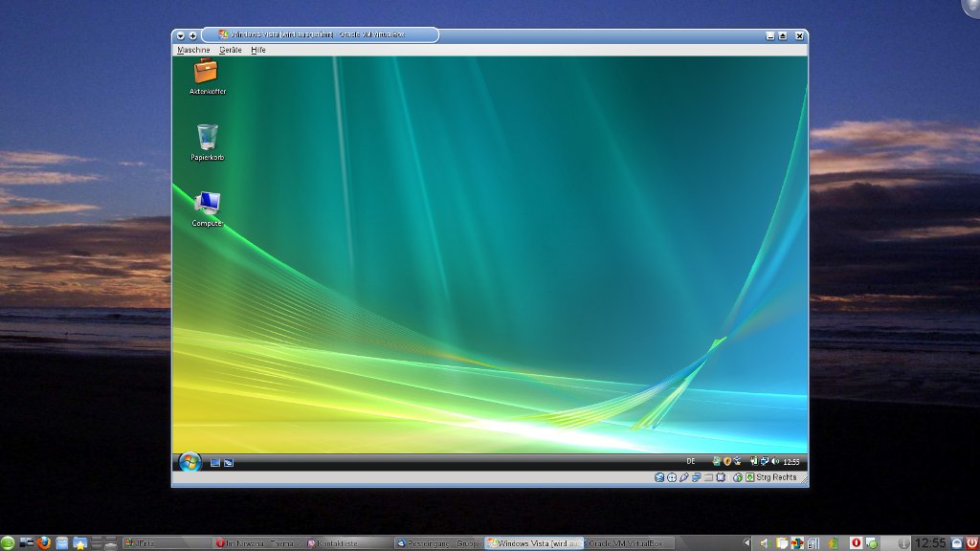980x551 pixels.
Task: Click the Vista network tray icon
Action: point(765,462)
